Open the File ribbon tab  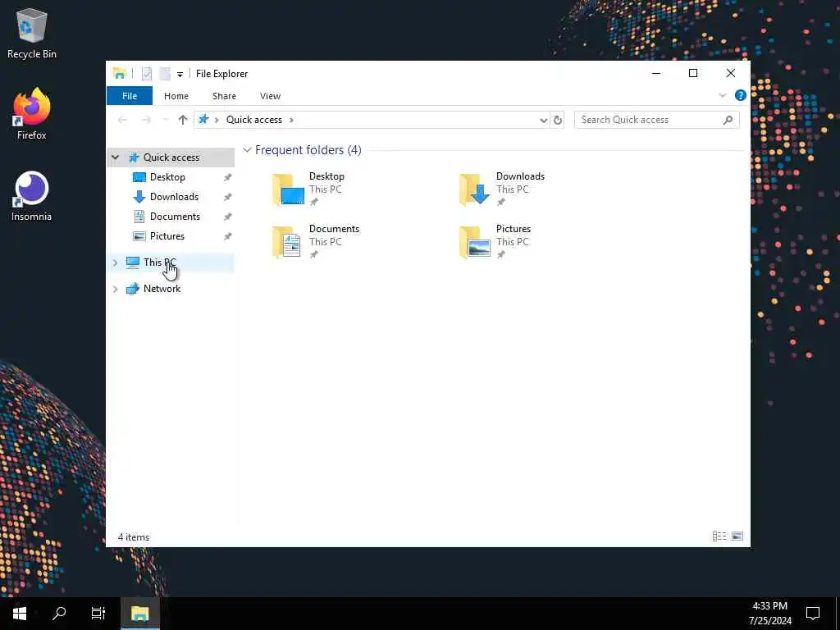coord(130,96)
